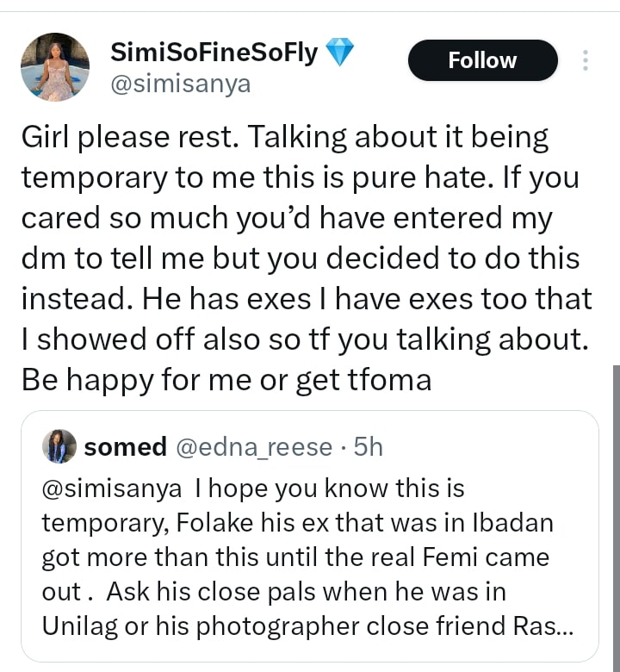Screen dimensions: 620x672
Task: Click the word "Ibadan" in quoted tweet
Action: (511, 523)
